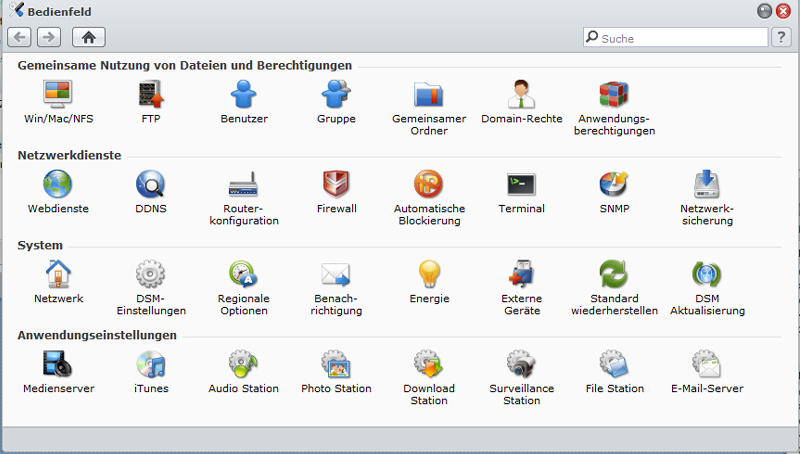
Task: Open the Regionale Optionen clock icon
Action: tap(244, 274)
